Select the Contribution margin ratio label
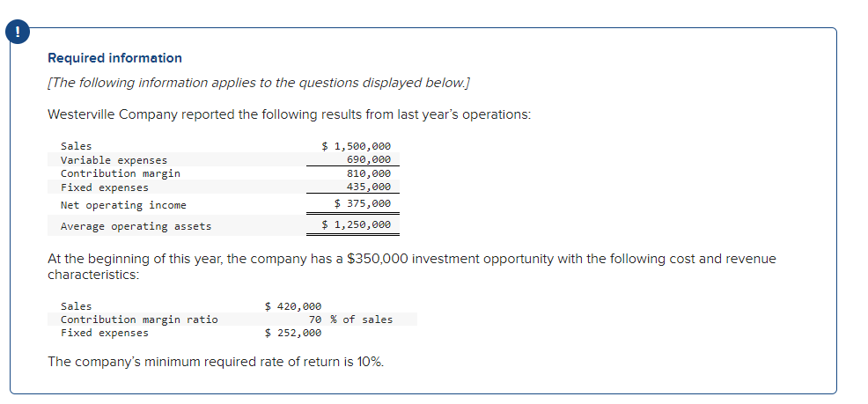Image resolution: width=868 pixels, height=404 pixels. tap(139, 320)
